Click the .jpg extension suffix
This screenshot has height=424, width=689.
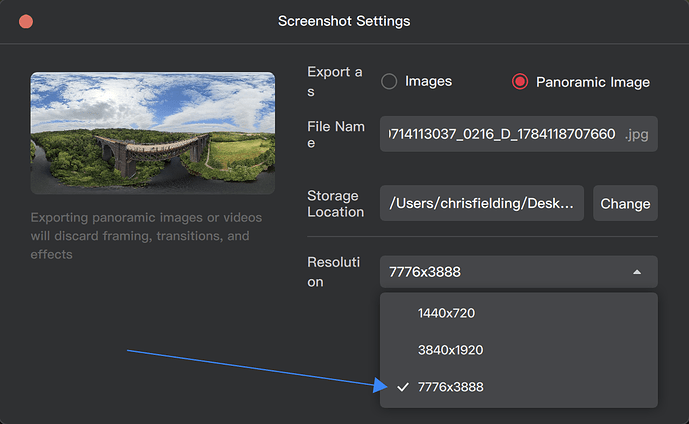637,134
